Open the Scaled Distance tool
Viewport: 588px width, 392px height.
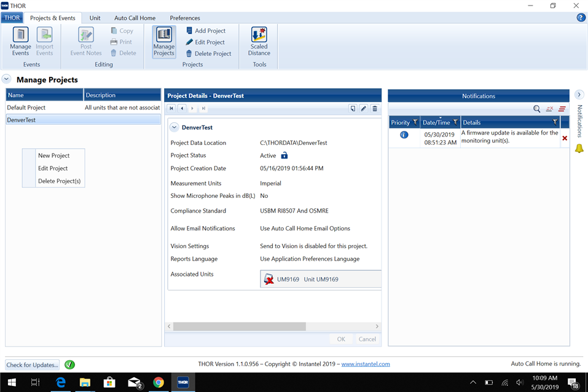[x=259, y=42]
